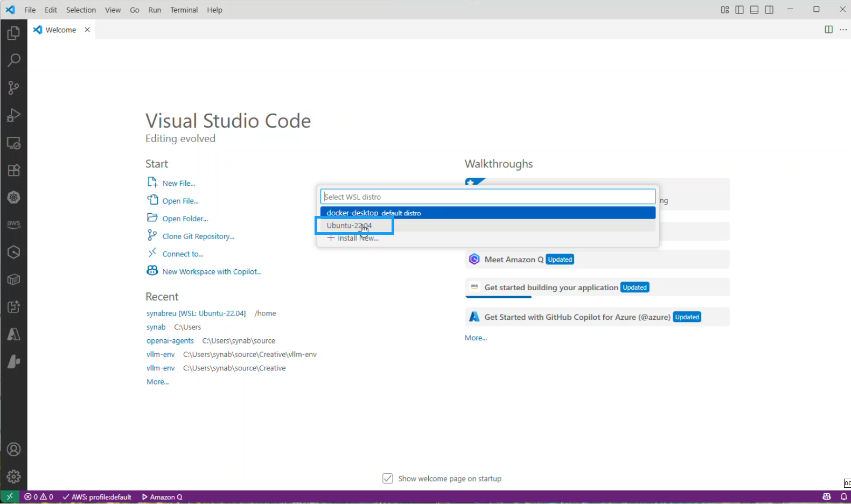Choose the Ubuntu-22.04 distro option
Viewport: 851px width, 504px height.
point(488,226)
